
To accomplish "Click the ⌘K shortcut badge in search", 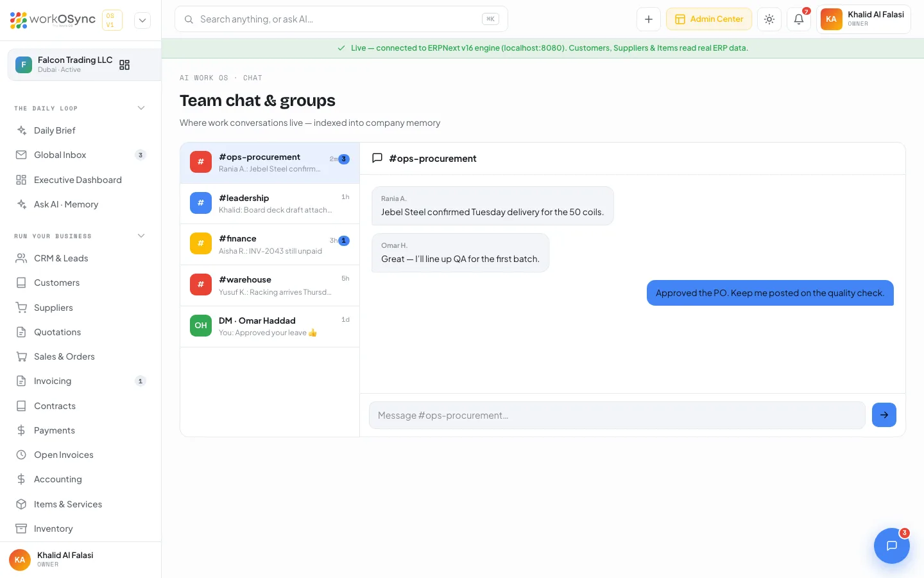I will [490, 19].
